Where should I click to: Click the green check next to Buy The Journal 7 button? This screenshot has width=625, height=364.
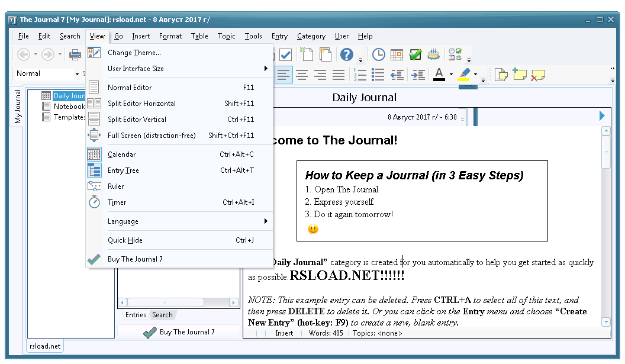tap(150, 332)
